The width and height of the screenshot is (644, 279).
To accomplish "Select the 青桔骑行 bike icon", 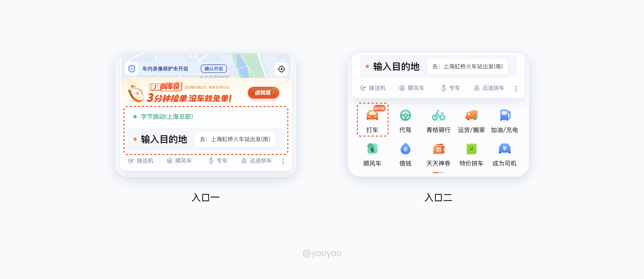I will [438, 116].
